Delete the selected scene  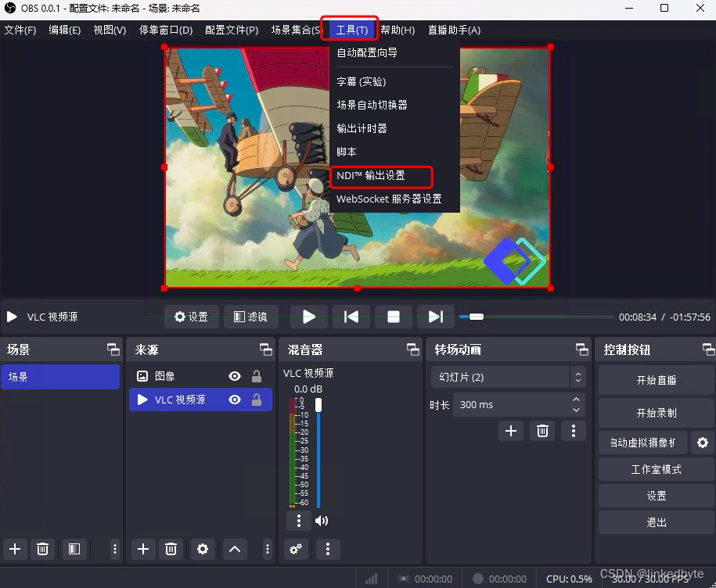click(42, 549)
